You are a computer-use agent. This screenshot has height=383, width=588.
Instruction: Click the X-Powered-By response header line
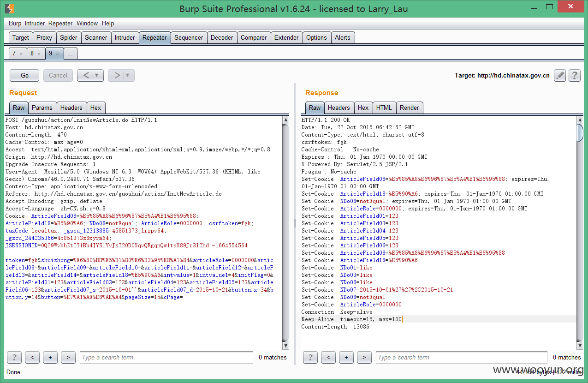coord(355,164)
